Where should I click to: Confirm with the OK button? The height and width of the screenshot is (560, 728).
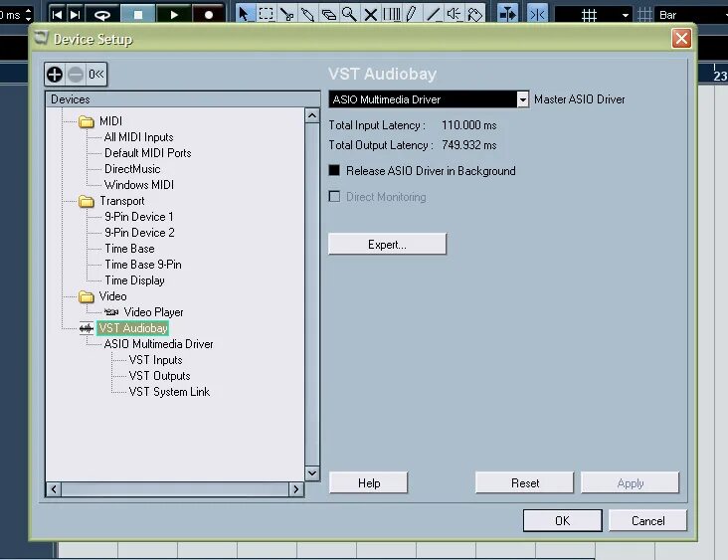[x=562, y=520]
